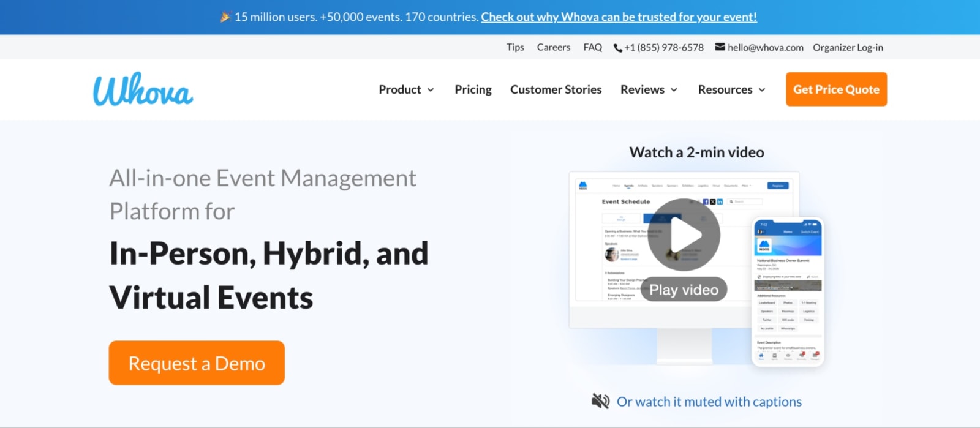
Task: Open the Reviews menu
Action: click(x=649, y=89)
